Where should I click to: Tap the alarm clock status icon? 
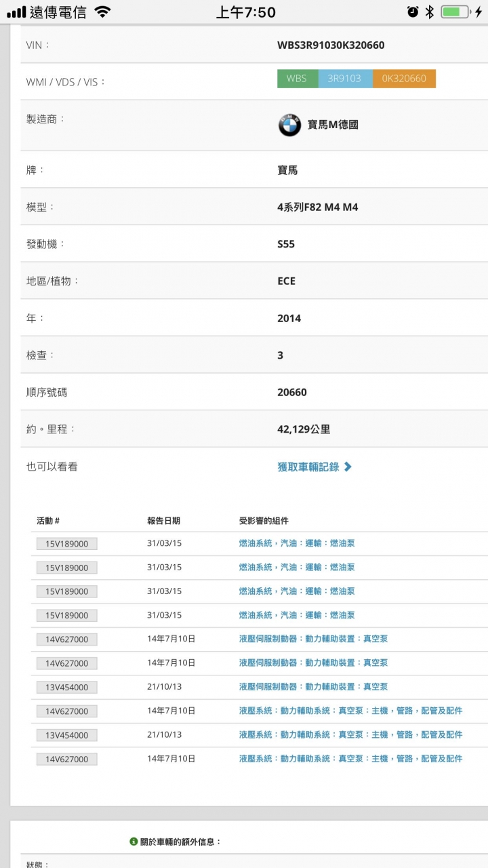click(413, 12)
